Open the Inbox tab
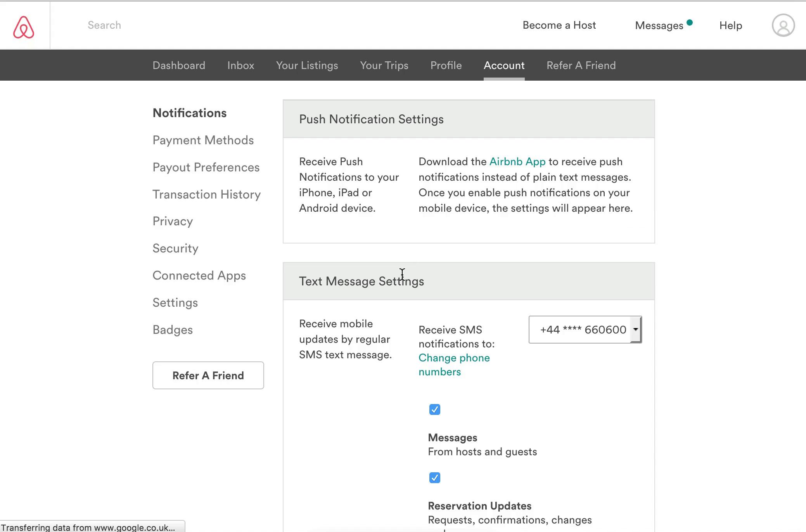806x532 pixels. [x=240, y=66]
